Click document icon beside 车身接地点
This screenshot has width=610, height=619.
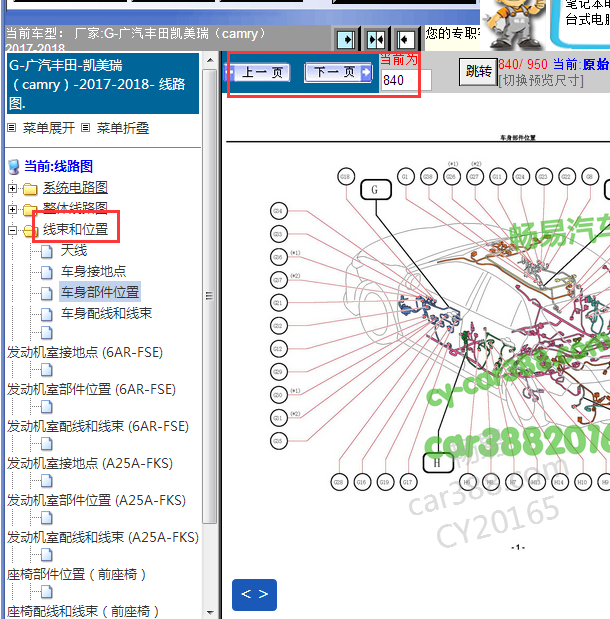point(47,272)
